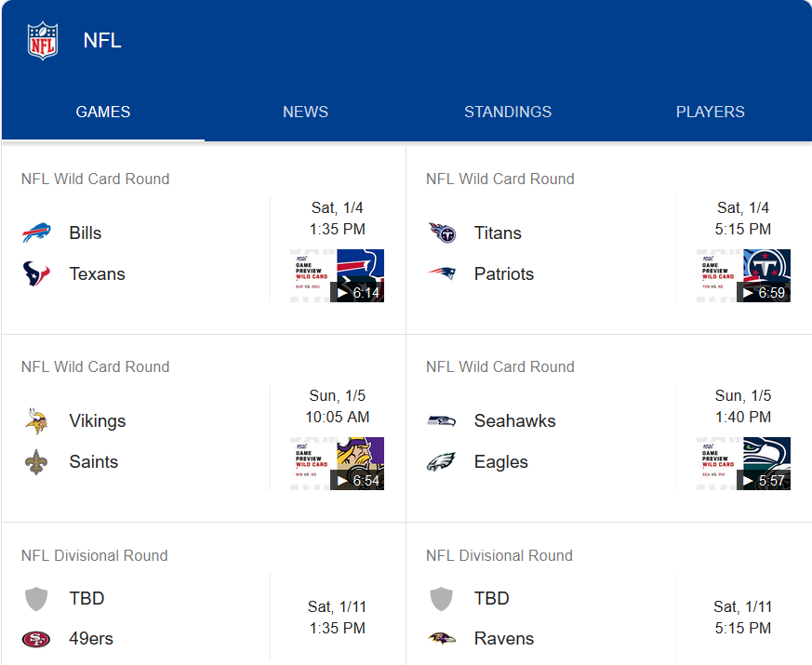Viewport: 812px width, 665px height.
Task: Play the Seahawks vs Eagles 5:57 preview
Action: click(743, 463)
